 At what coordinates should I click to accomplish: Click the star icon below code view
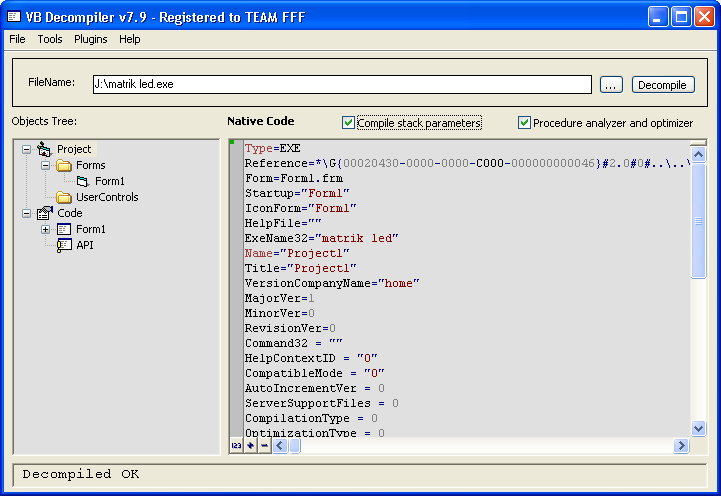pyautogui.click(x=250, y=445)
